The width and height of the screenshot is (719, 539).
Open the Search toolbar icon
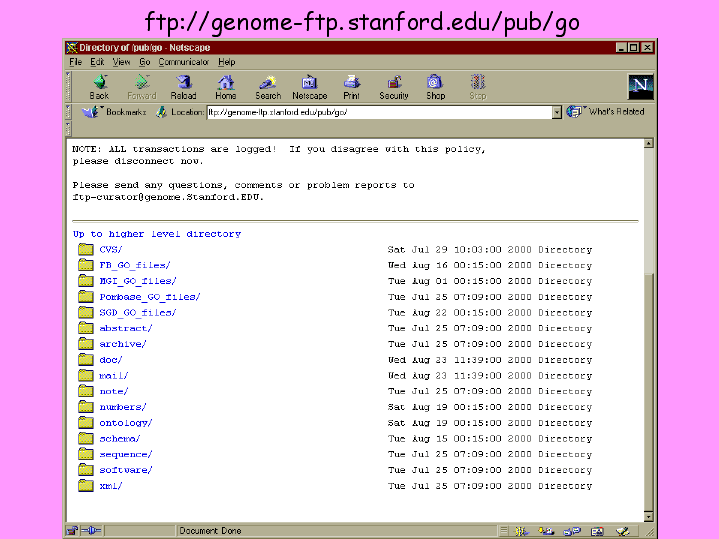(x=268, y=86)
